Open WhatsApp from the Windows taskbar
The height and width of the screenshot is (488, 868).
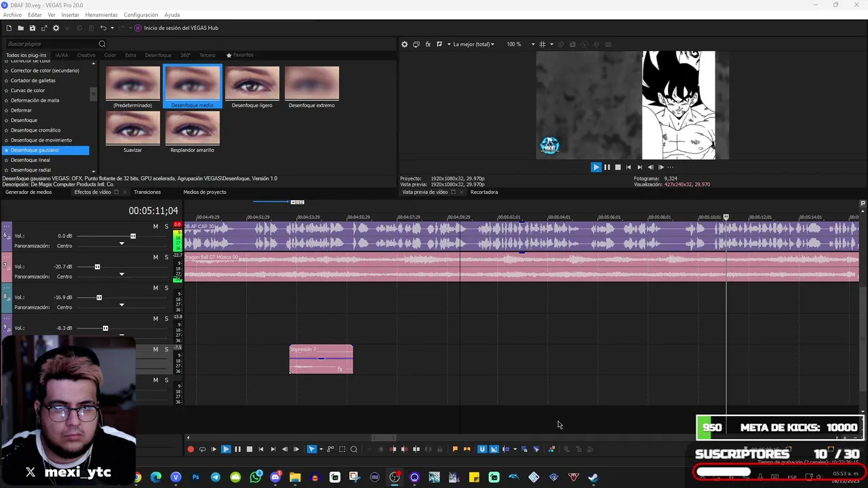pos(256,477)
